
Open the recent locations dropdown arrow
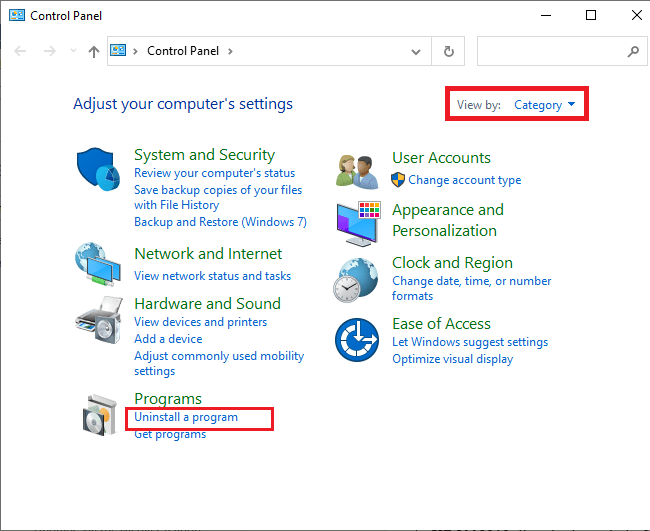tap(73, 51)
